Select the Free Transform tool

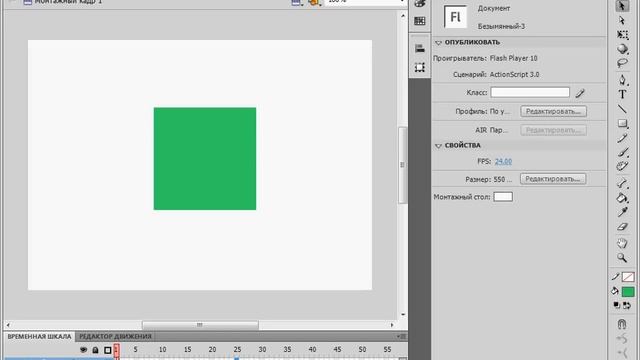(x=622, y=35)
